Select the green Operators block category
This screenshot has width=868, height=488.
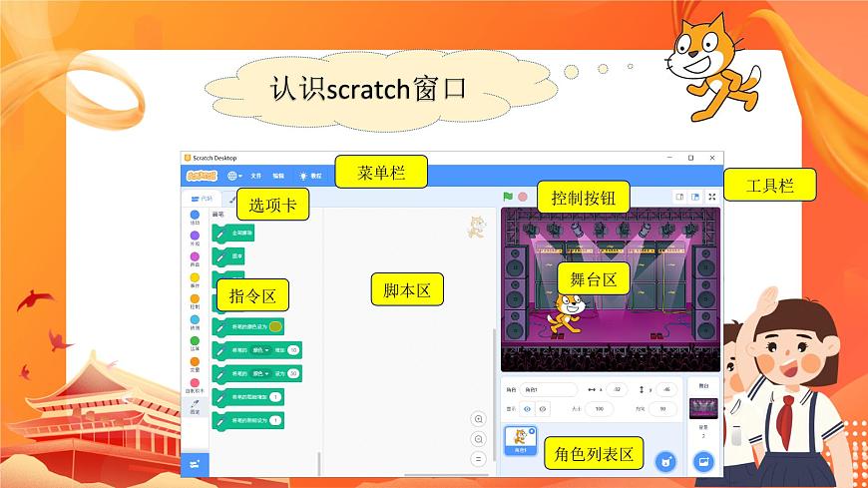point(195,343)
